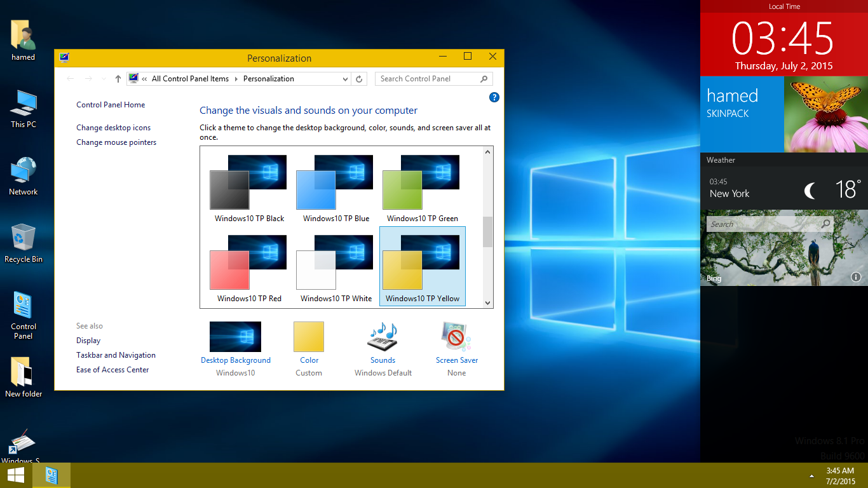Open the Start menu from the taskbar
The width and height of the screenshot is (868, 488).
[x=15, y=475]
